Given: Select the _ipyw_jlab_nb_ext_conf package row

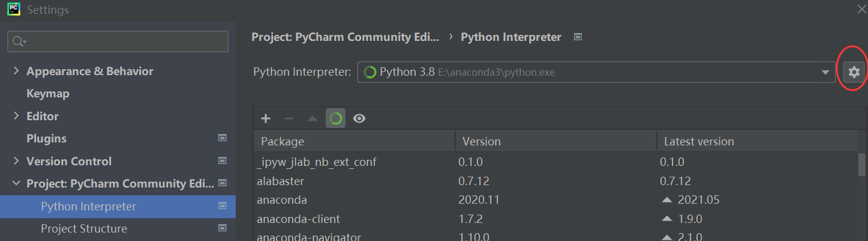Looking at the screenshot, I should [x=555, y=162].
